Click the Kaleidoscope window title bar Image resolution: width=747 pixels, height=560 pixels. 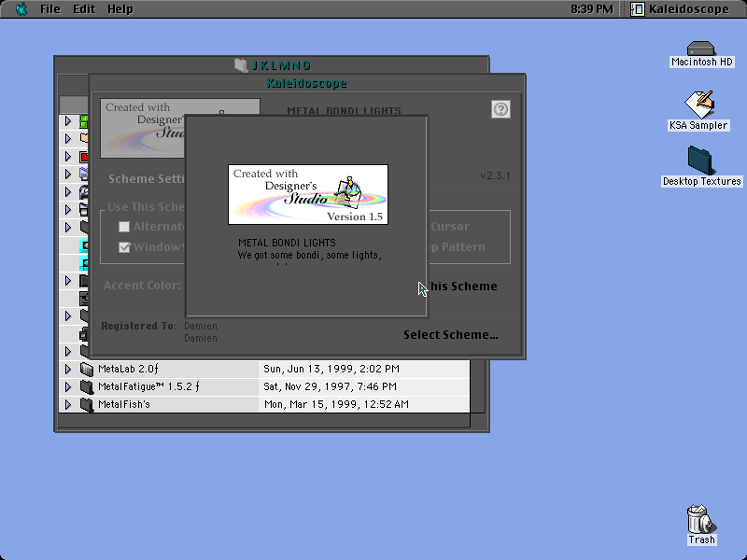click(x=307, y=83)
